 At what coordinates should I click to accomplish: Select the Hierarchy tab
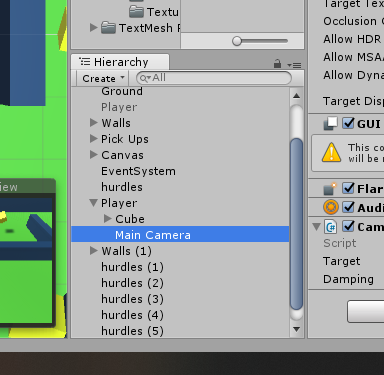pyautogui.click(x=120, y=62)
